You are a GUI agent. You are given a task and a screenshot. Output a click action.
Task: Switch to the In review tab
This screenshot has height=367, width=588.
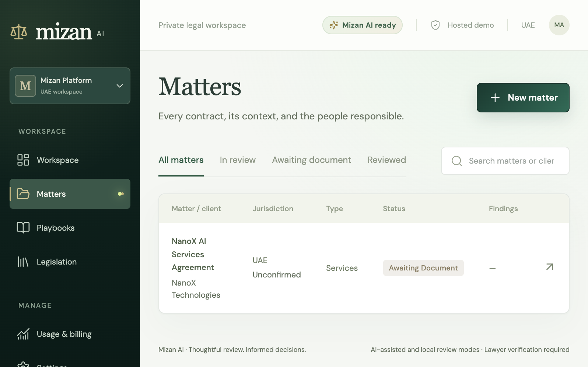(x=238, y=160)
